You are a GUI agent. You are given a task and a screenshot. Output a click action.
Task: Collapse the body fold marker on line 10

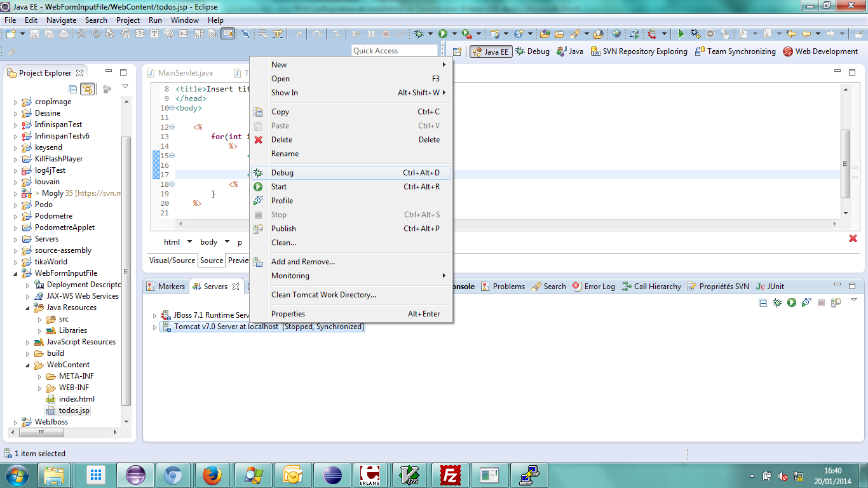coord(172,108)
